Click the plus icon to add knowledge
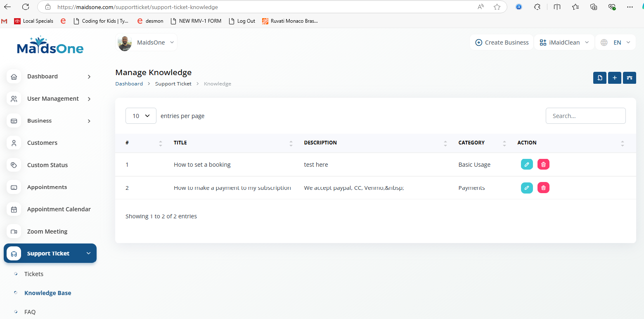Screen dimensions: 644x319 (614, 78)
